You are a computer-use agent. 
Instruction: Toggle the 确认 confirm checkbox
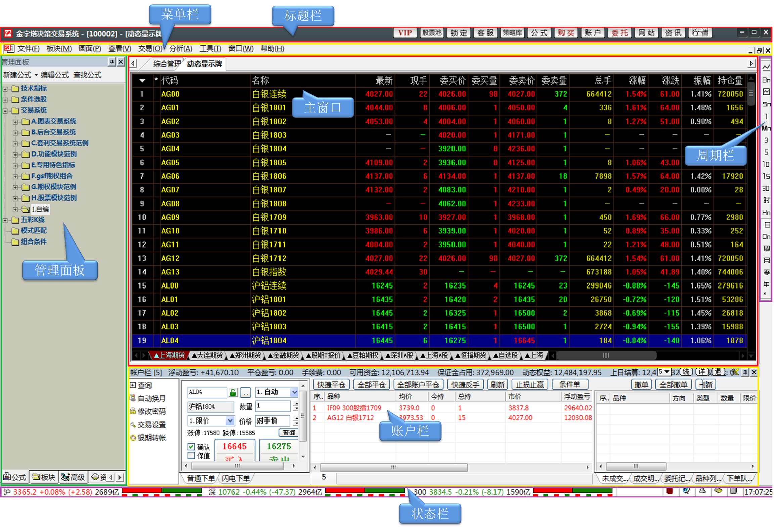191,447
